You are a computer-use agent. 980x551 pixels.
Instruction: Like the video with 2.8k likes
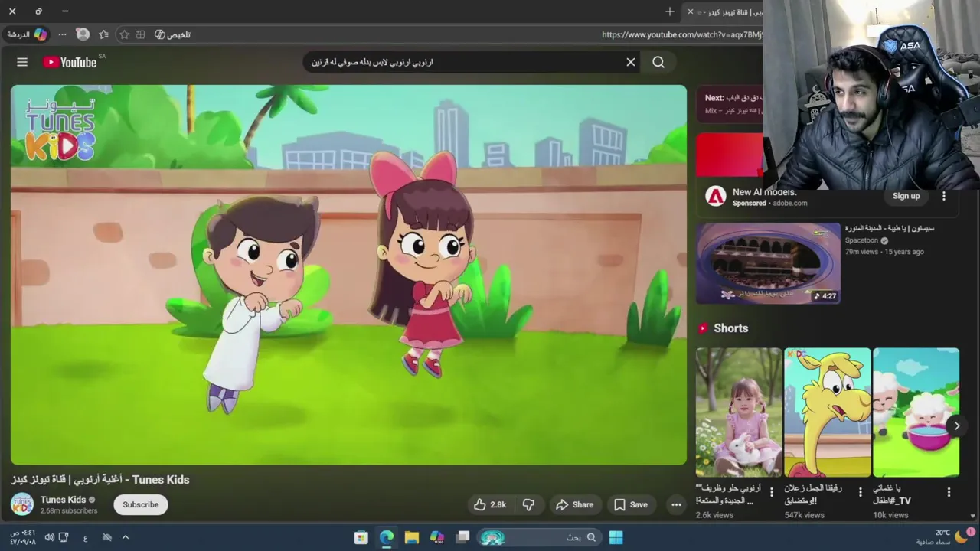tap(489, 504)
